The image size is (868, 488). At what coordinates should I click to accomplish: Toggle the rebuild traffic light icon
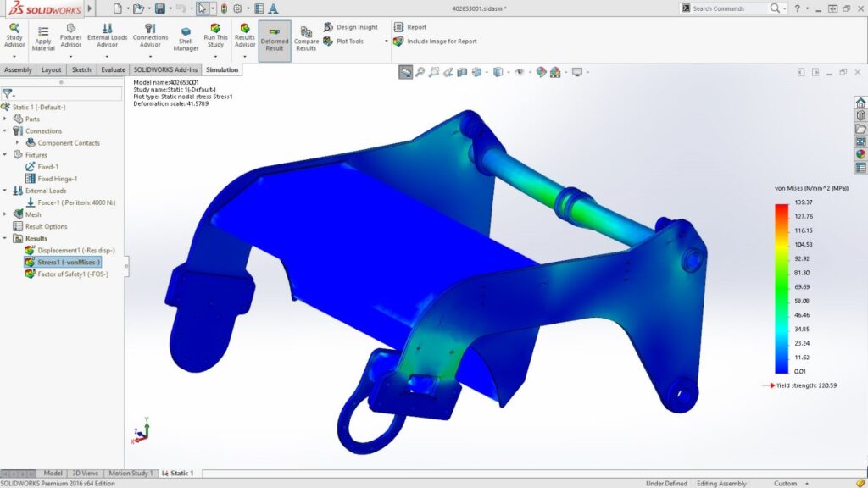tap(224, 8)
